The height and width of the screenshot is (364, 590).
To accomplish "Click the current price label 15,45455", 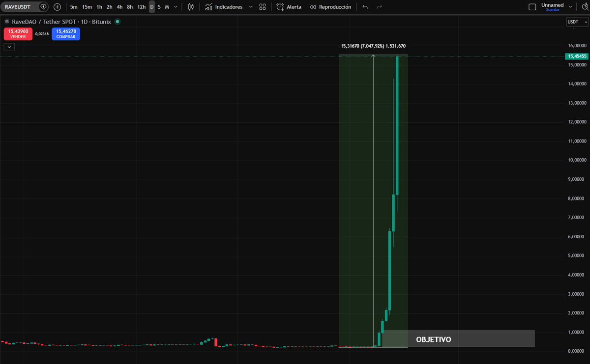I will (x=577, y=57).
